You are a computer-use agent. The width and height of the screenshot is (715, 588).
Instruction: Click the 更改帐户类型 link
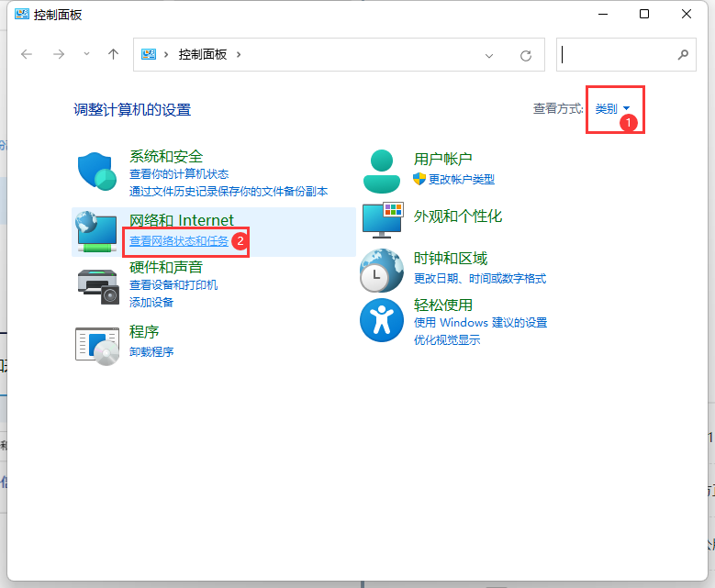[x=461, y=180]
